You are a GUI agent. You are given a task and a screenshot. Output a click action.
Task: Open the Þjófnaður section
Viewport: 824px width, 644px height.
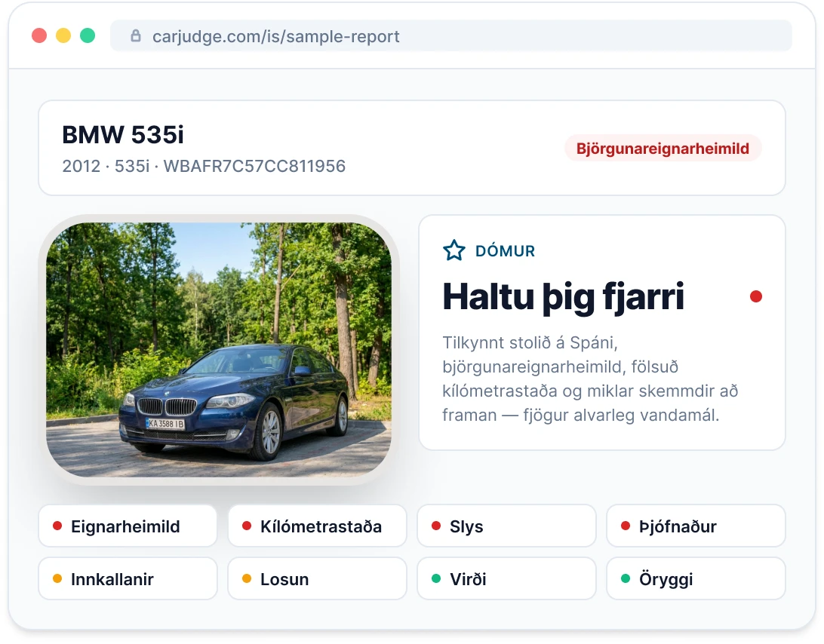[x=696, y=526]
